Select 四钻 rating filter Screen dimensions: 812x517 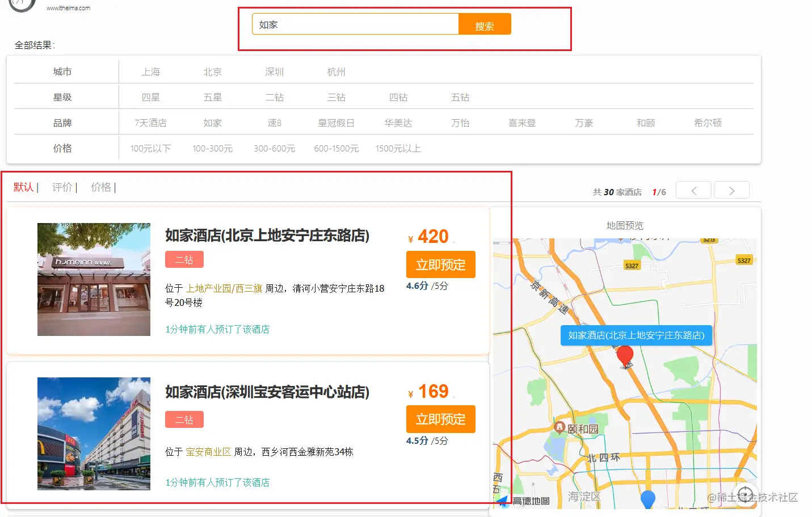[x=398, y=98]
